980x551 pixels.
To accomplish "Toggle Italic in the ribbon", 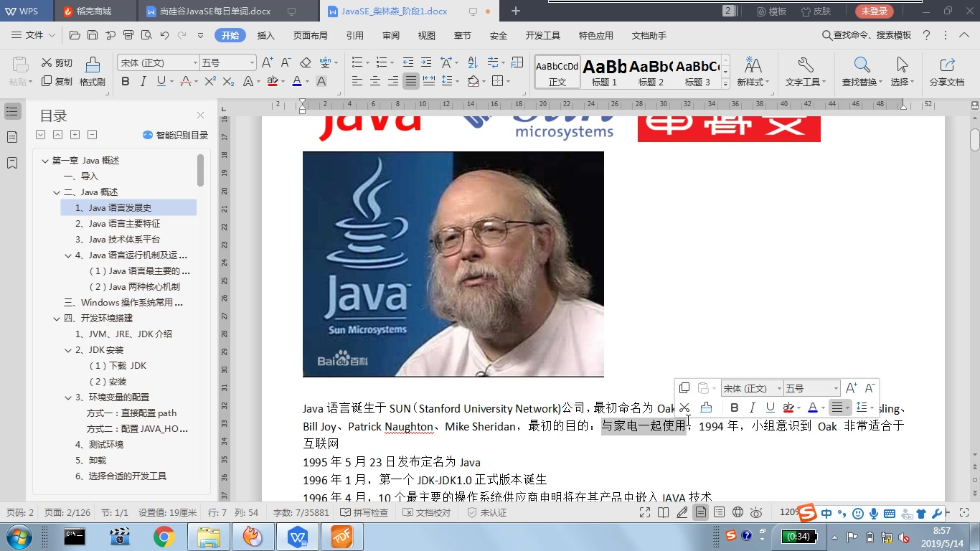I will point(143,81).
